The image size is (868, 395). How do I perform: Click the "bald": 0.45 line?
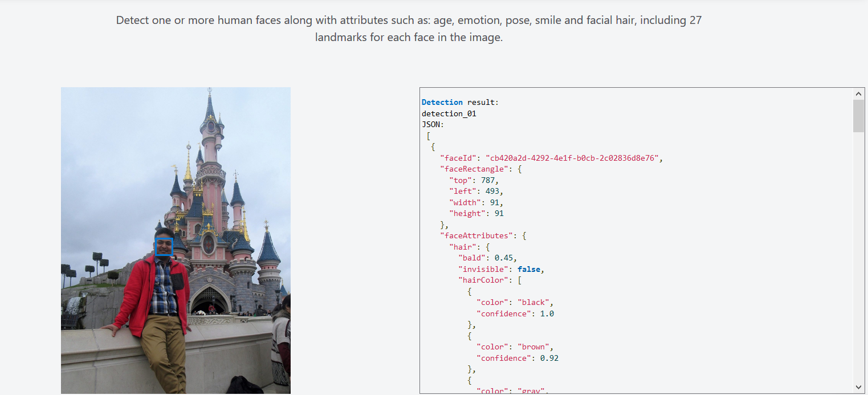tap(488, 258)
